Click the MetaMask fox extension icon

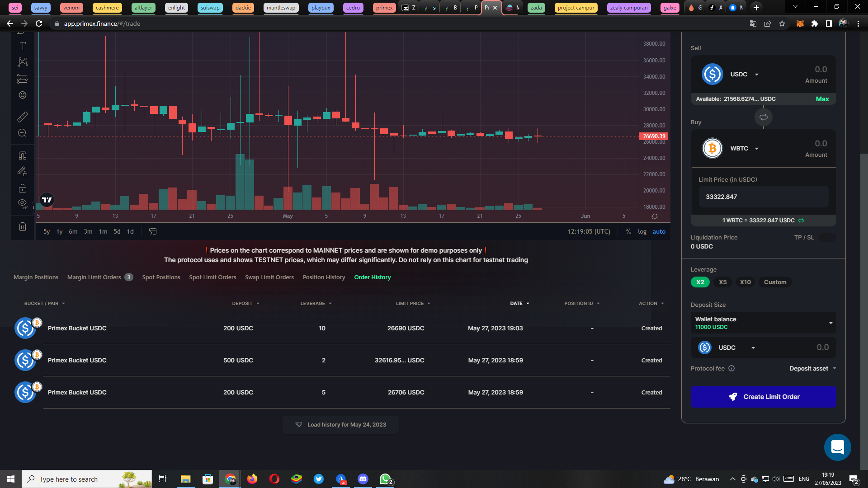[800, 23]
